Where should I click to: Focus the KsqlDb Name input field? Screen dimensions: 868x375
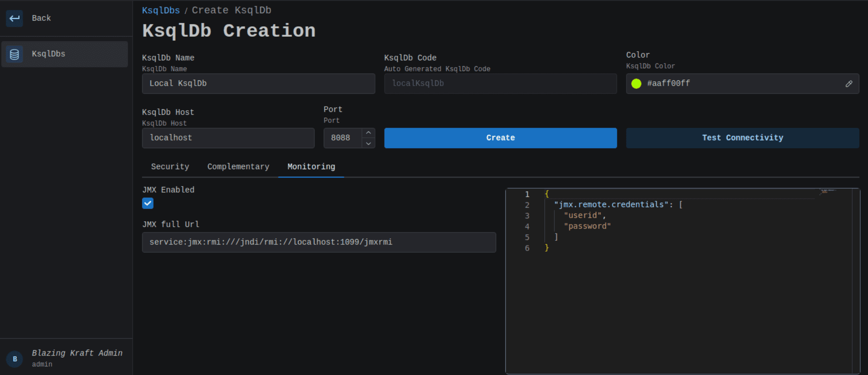pos(258,84)
